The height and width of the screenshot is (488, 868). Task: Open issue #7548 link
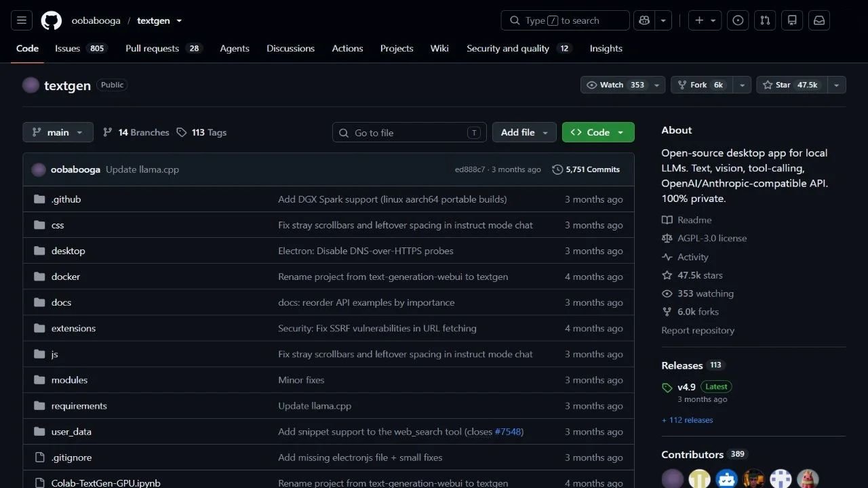tap(507, 432)
